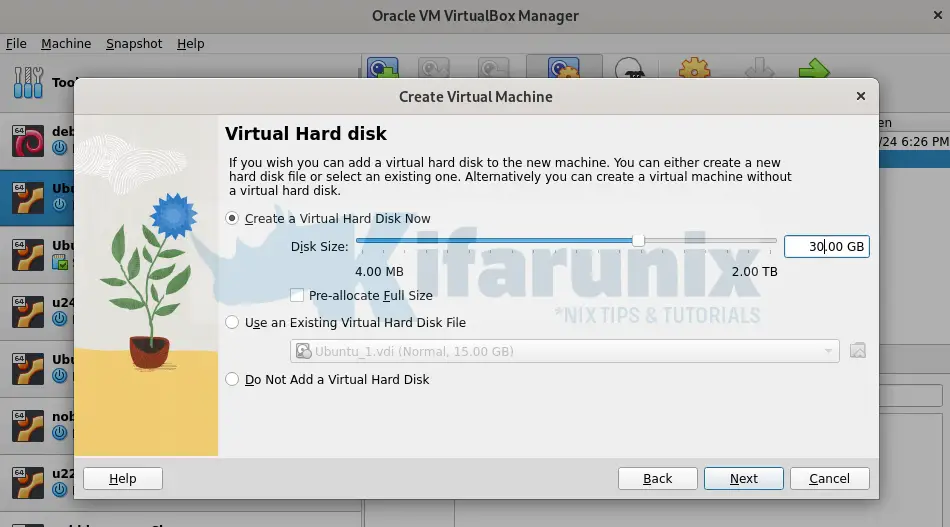Click the powered-off state icon under u22
Screen dimensions: 950x527
(x=59, y=489)
